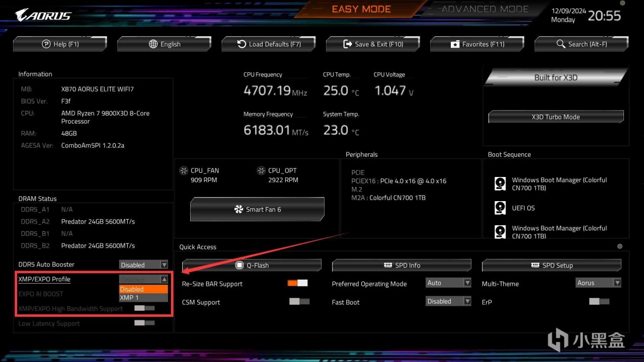Click the CPU_FAN fan icon
Image resolution: width=644 pixels, height=362 pixels.
[x=184, y=170]
